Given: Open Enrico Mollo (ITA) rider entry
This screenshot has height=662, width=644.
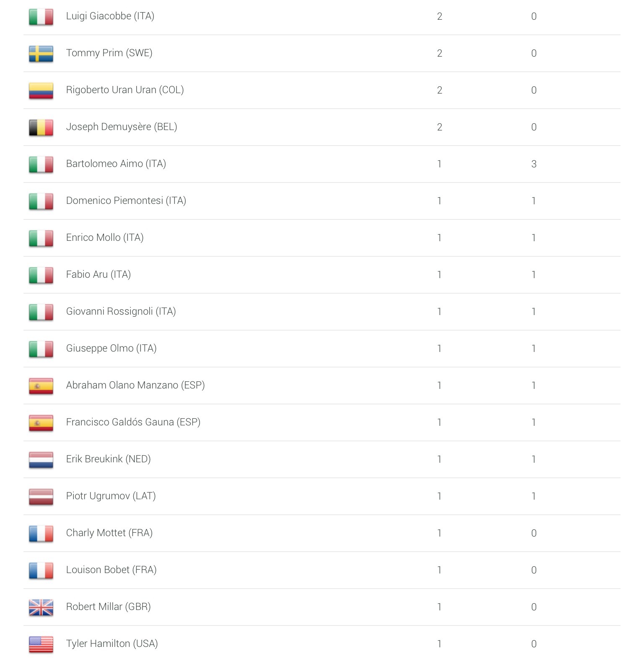Looking at the screenshot, I should pyautogui.click(x=105, y=237).
